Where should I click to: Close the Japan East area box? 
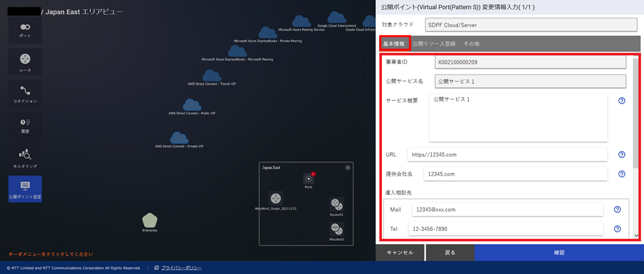click(x=348, y=167)
